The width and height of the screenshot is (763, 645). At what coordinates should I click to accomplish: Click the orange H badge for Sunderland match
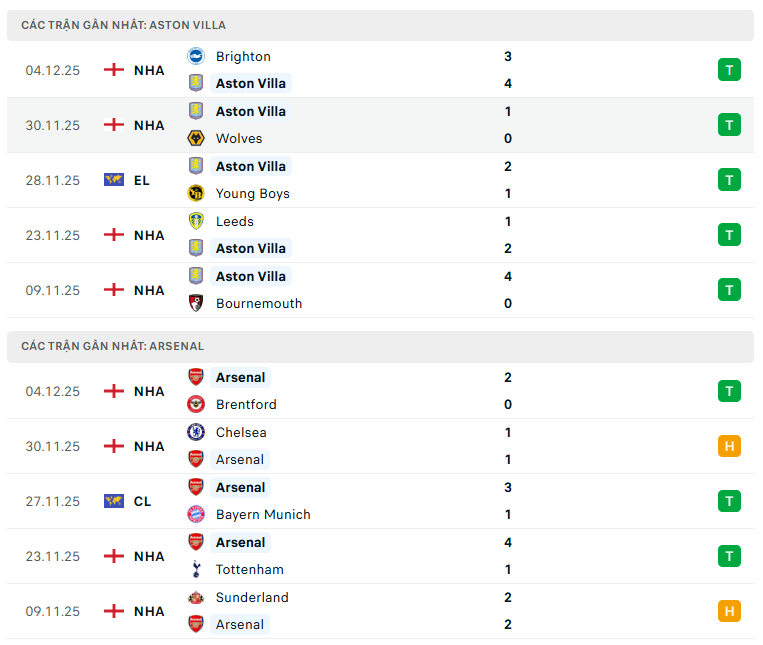(x=729, y=611)
